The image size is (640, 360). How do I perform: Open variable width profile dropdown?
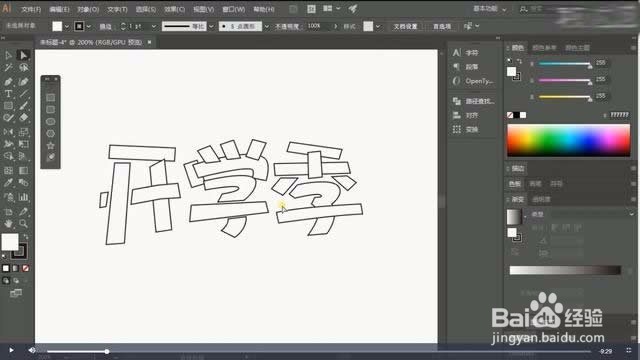click(211, 27)
